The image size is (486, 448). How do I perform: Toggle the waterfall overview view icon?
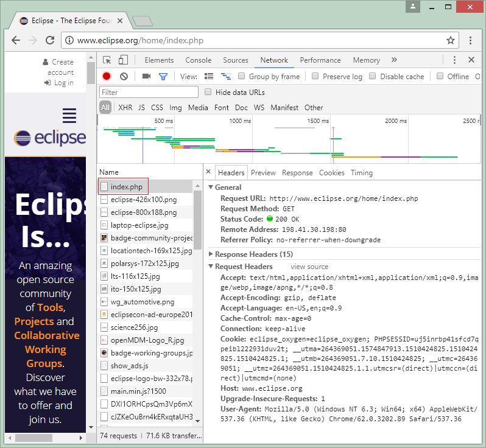(225, 76)
